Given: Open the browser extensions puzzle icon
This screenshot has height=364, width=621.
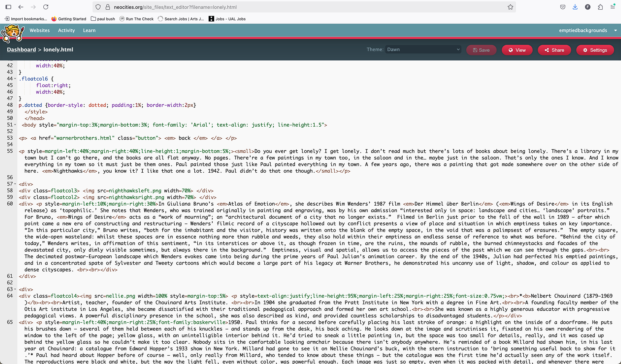Looking at the screenshot, I should click(x=600, y=7).
